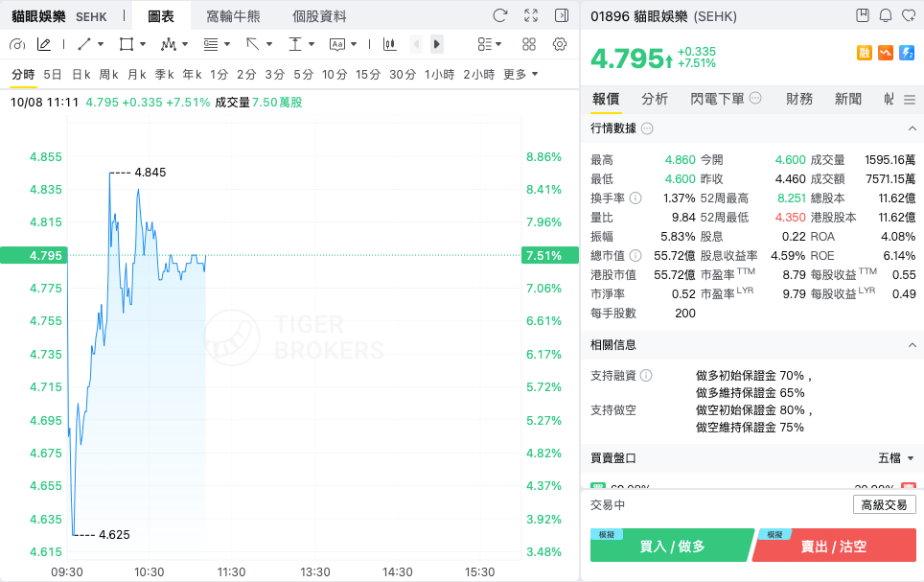
Task: Select the 5日 timeframe
Action: point(53,74)
